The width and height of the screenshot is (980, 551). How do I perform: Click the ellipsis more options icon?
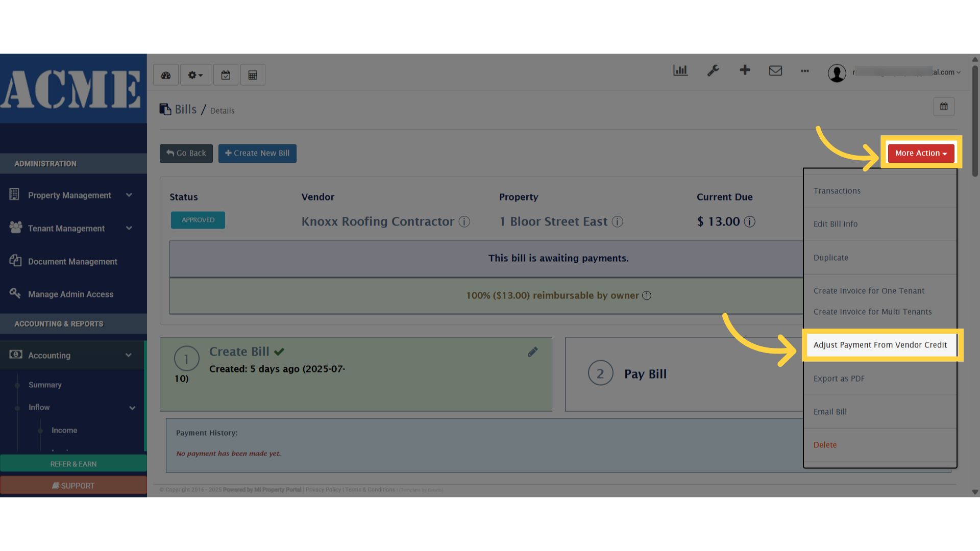click(805, 72)
